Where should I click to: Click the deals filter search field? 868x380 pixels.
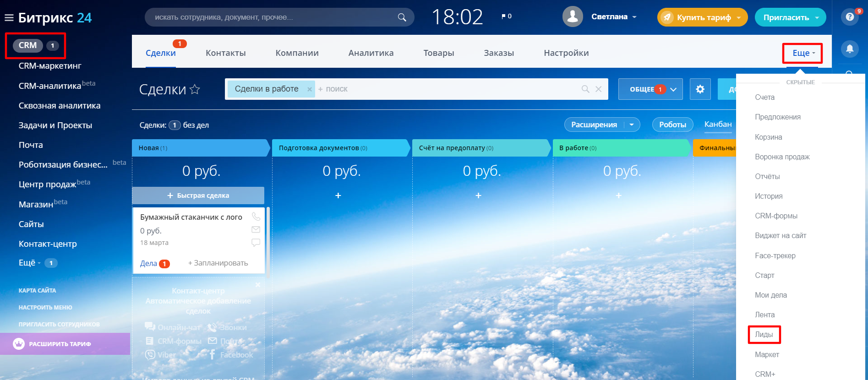point(449,89)
